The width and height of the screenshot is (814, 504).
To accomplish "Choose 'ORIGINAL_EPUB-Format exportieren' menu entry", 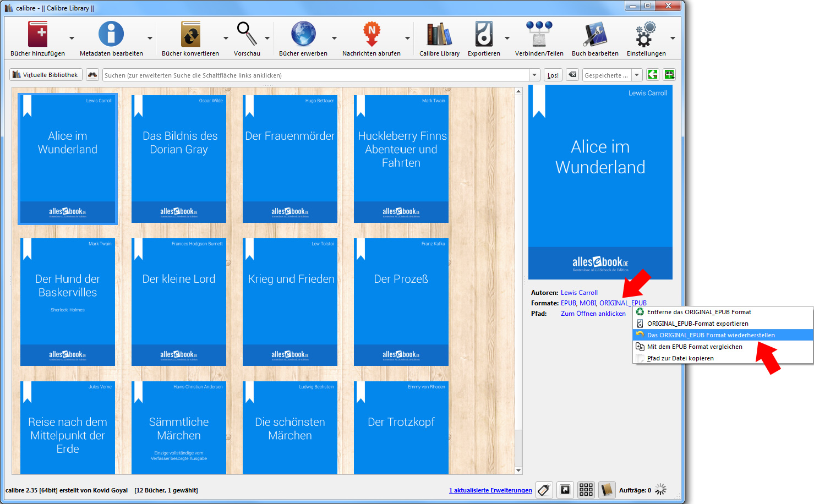I will [x=723, y=324].
